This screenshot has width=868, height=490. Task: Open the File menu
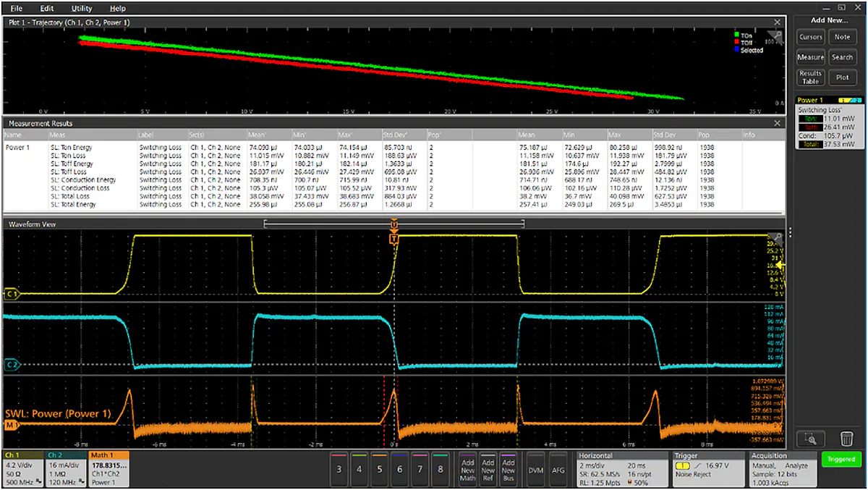point(17,9)
